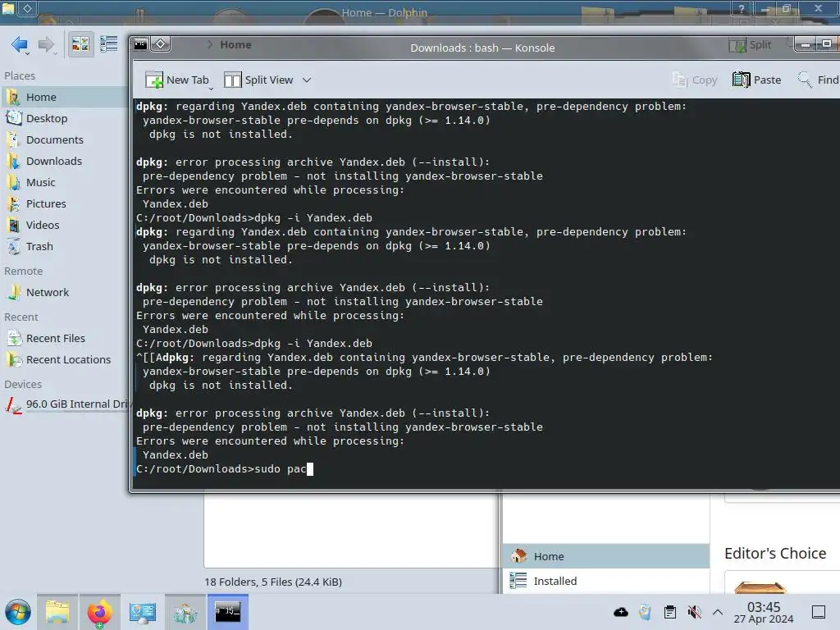Screen dimensions: 840x630
Task: Click Split button in Dolphin toolbar behind Konsole
Action: 750,45
